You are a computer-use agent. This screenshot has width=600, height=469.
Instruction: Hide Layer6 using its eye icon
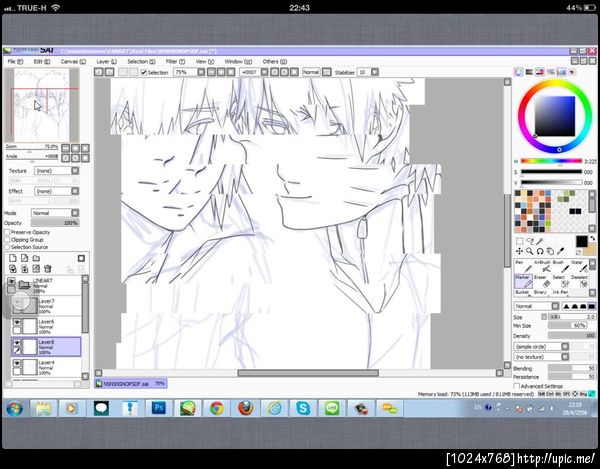pyautogui.click(x=17, y=323)
